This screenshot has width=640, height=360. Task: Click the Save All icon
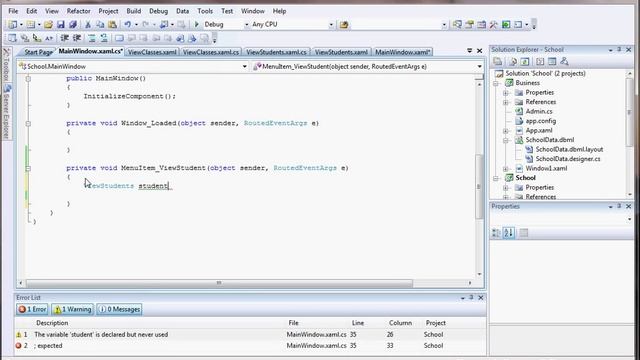(x=73, y=24)
